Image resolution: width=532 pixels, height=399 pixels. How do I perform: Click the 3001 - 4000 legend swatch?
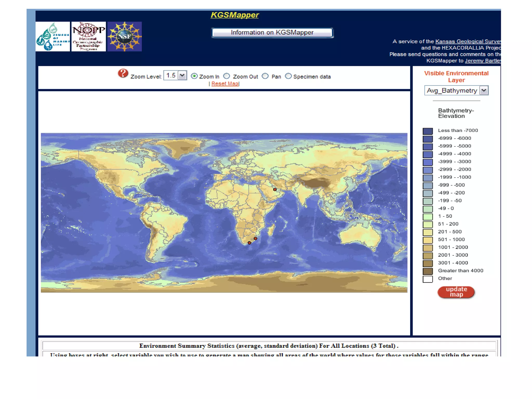428,263
